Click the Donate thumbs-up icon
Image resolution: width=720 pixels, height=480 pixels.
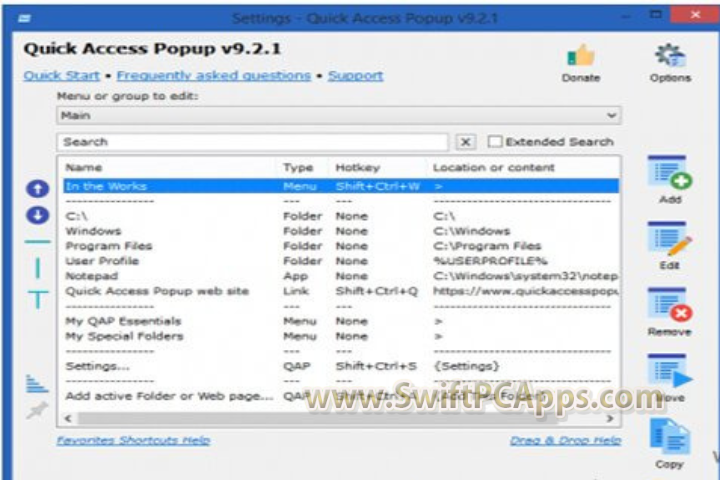point(581,56)
